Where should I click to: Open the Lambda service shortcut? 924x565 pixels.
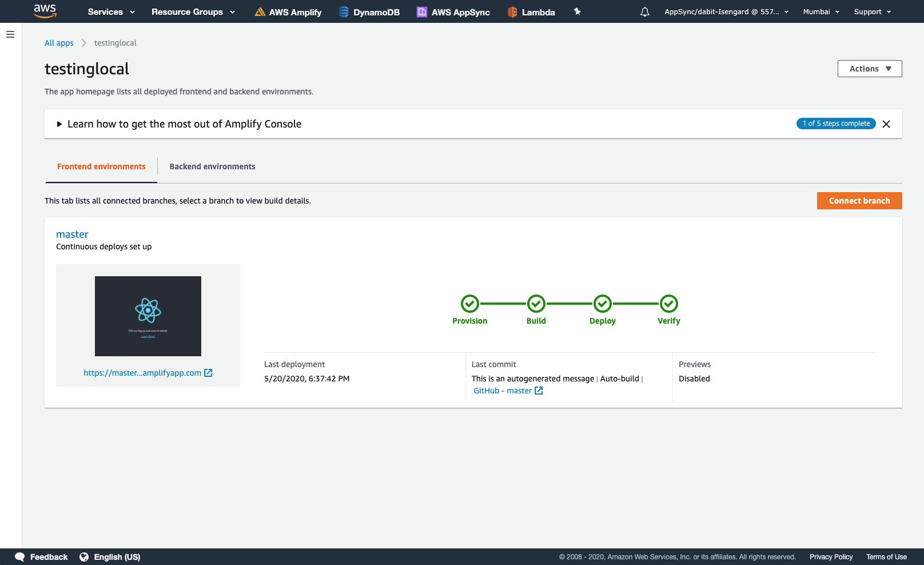(531, 12)
